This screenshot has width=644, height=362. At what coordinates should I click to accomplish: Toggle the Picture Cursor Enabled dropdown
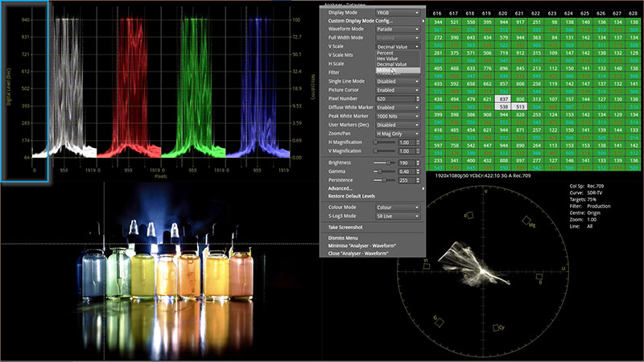click(x=398, y=90)
